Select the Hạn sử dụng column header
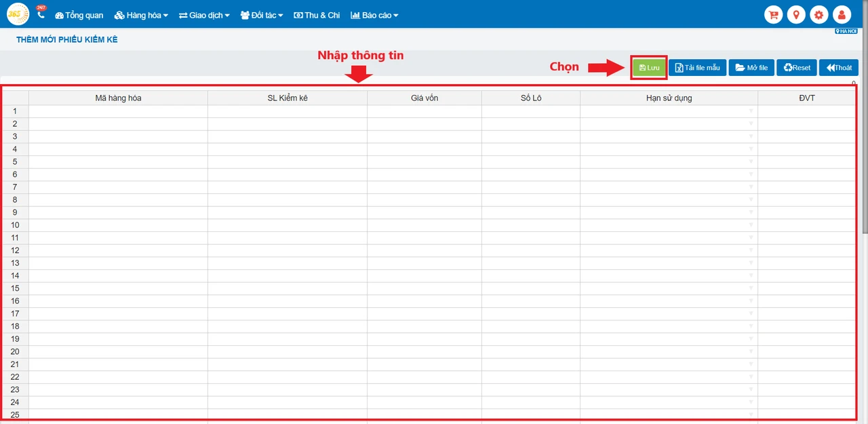Screen dimensions: 868x424 pos(669,98)
